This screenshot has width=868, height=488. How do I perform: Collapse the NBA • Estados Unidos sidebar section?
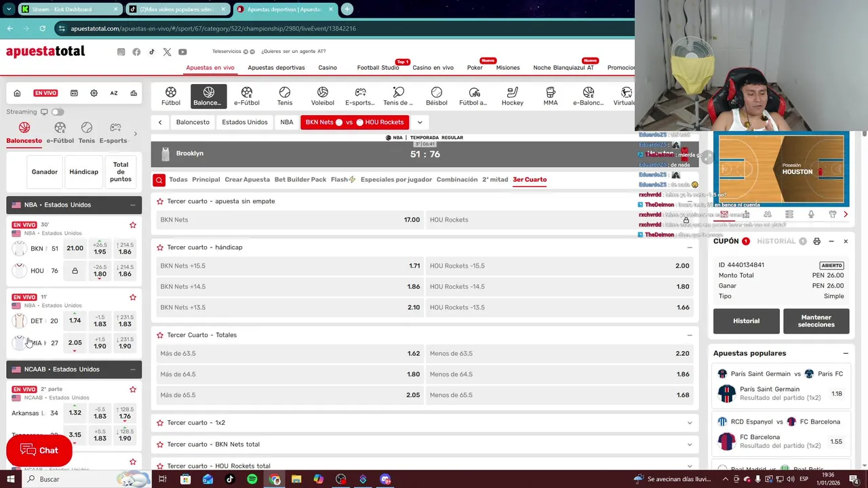tap(132, 205)
